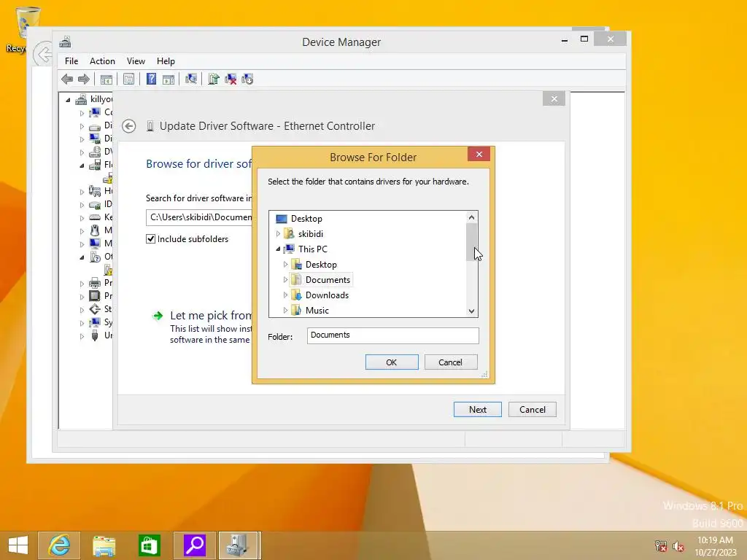This screenshot has width=747, height=560.
Task: Click the muted volume tray icon
Action: [x=678, y=545]
